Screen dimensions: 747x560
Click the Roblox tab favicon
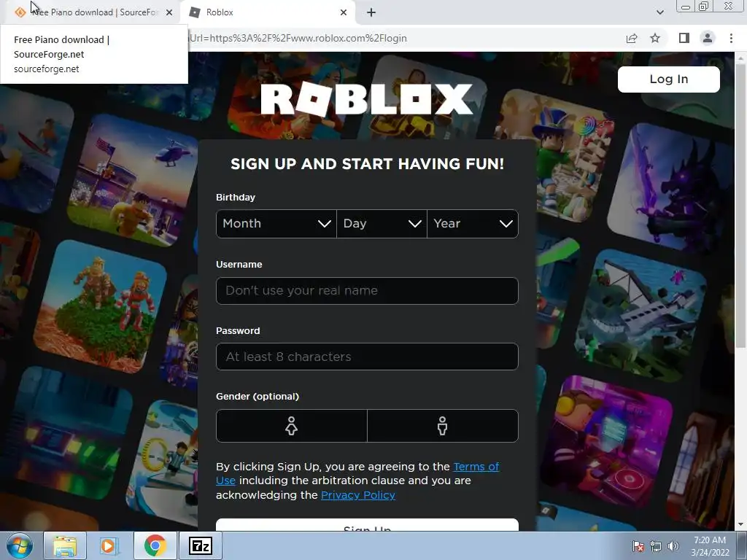pyautogui.click(x=194, y=12)
